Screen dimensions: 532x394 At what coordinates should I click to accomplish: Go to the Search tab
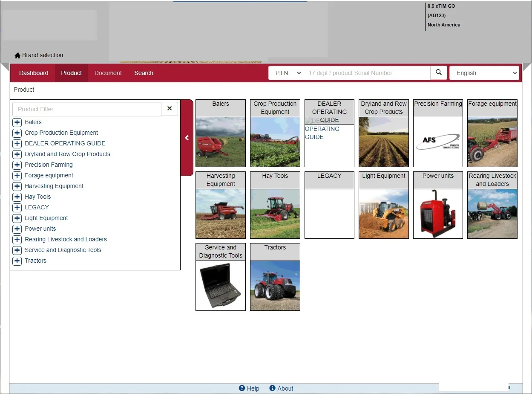click(x=144, y=73)
